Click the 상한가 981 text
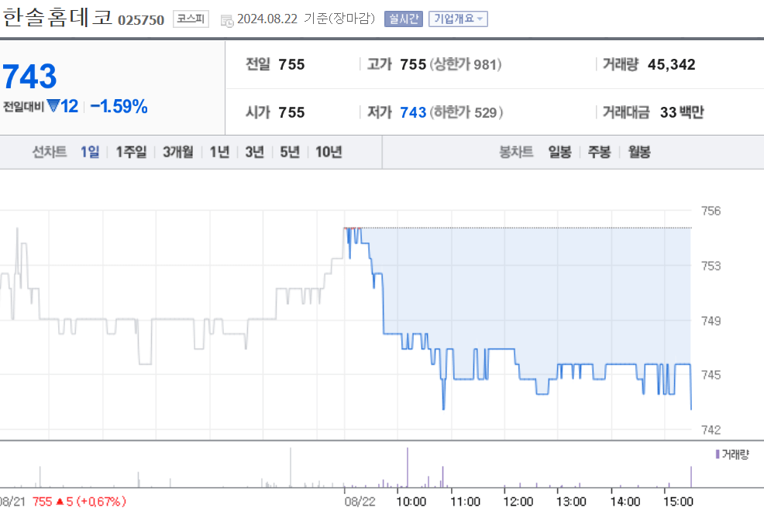Image resolution: width=764 pixels, height=532 pixels. coord(466,64)
